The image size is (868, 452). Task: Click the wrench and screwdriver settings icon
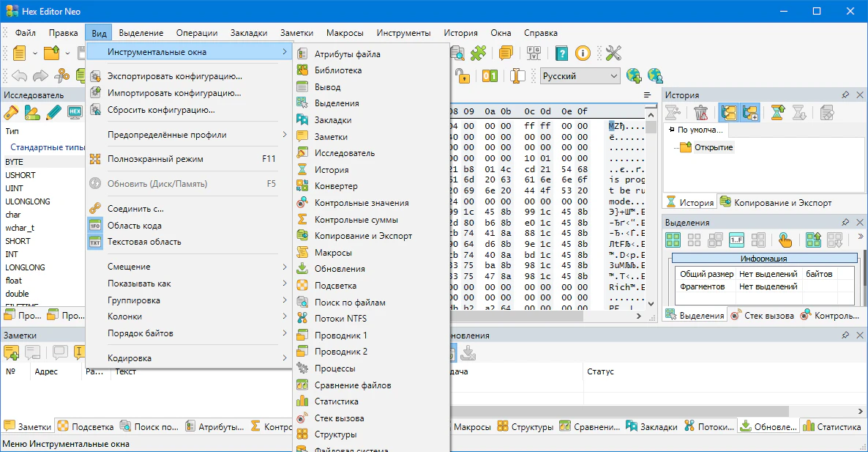tap(613, 53)
